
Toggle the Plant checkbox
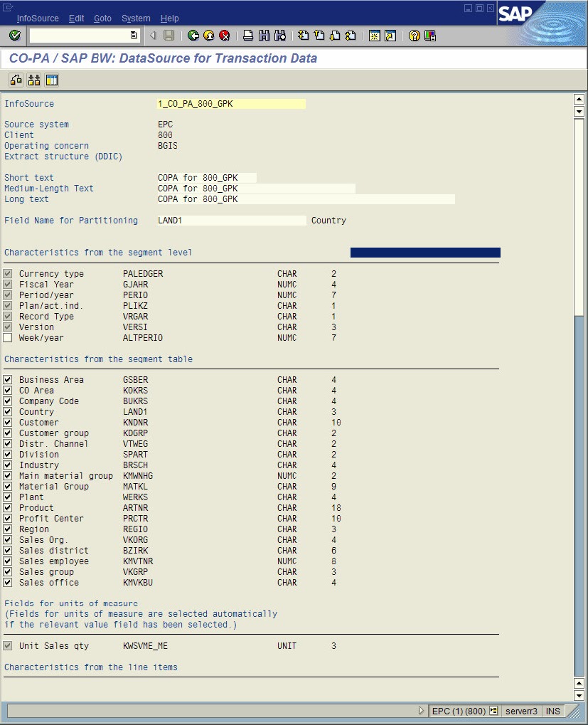[7, 497]
